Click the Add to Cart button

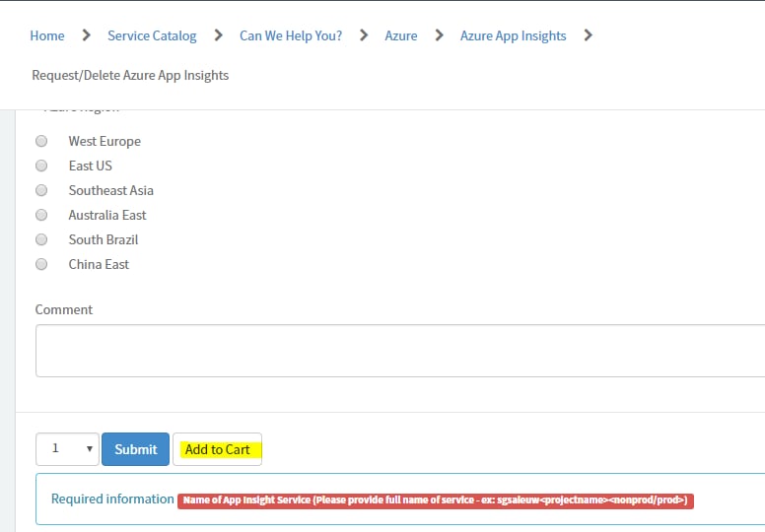(217, 449)
